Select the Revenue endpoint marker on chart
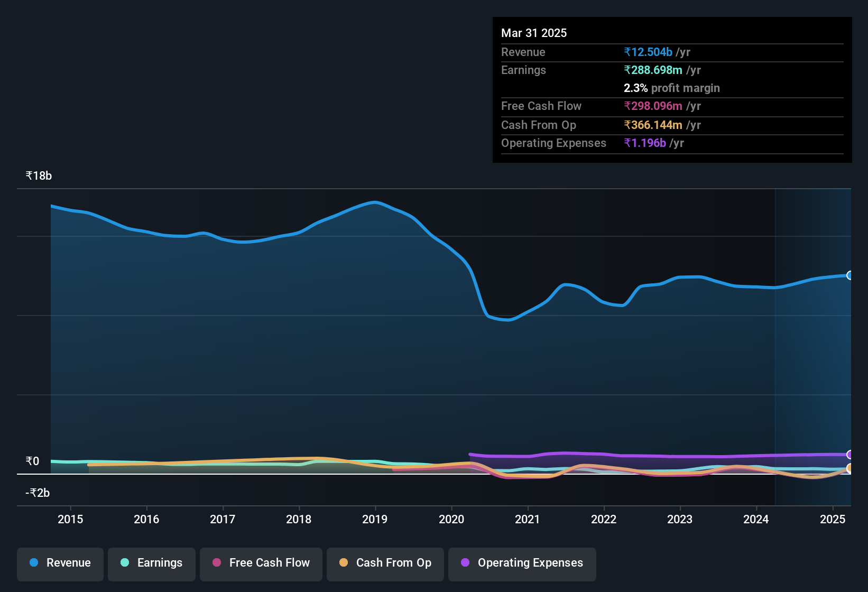Screen dimensions: 868x592 pyautogui.click(x=849, y=275)
